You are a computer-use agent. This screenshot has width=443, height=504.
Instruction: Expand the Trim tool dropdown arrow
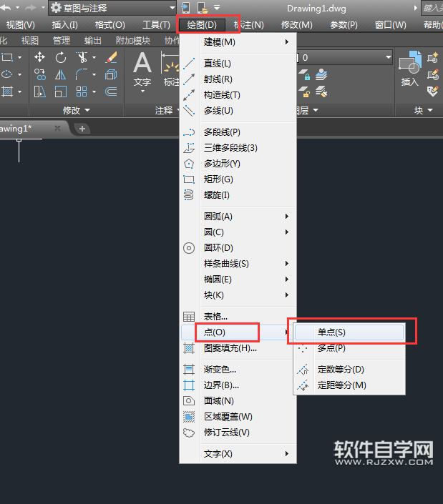(94, 57)
